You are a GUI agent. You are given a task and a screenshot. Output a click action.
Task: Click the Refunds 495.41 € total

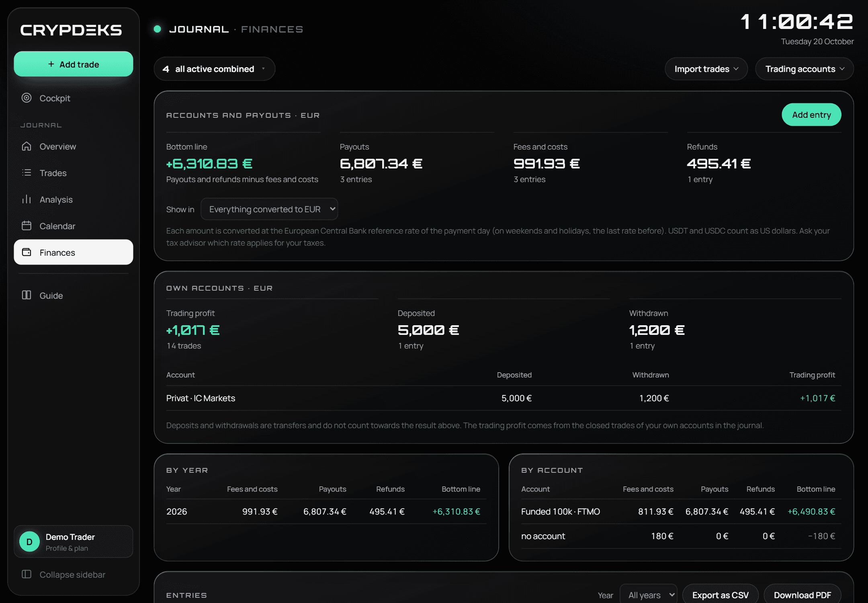719,164
